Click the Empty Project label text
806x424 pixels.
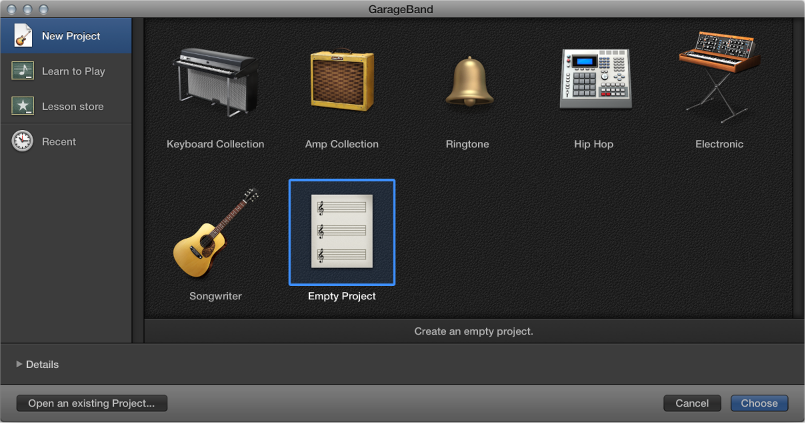click(x=342, y=296)
